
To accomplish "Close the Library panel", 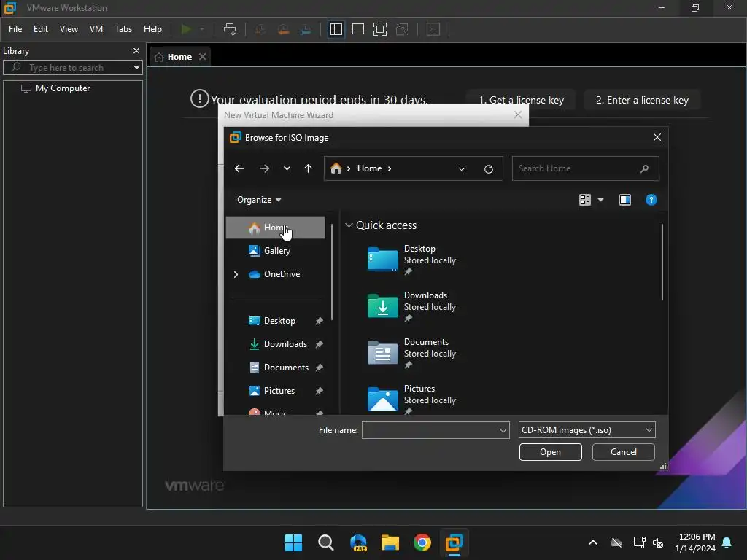I will [136, 50].
